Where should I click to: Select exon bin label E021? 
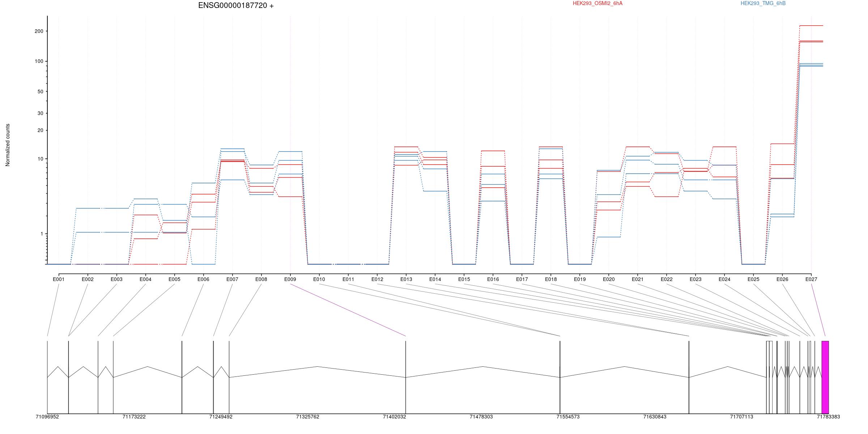(x=638, y=279)
